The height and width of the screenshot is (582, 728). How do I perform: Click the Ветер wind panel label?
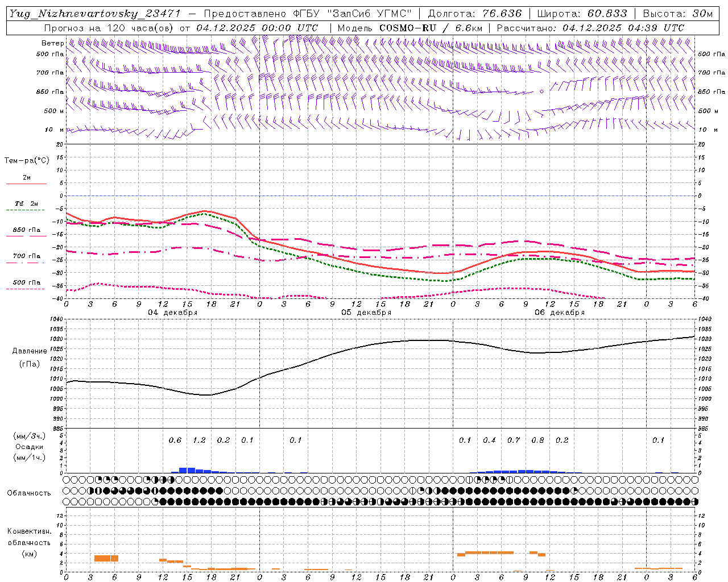[x=52, y=43]
